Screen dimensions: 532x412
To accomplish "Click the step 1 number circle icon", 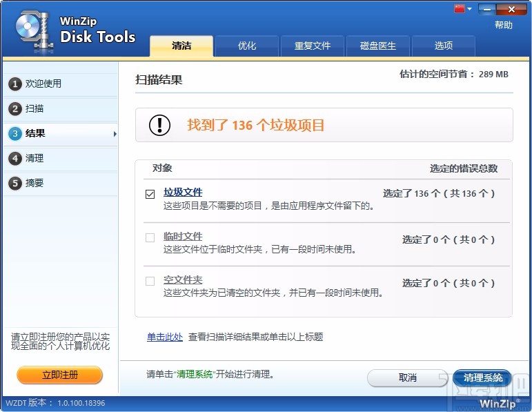I will pos(14,84).
